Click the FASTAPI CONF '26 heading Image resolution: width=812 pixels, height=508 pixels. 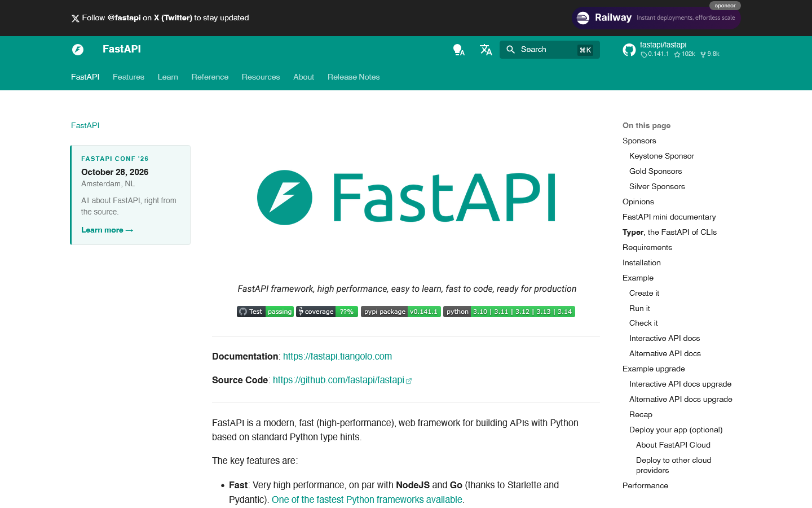click(x=115, y=159)
